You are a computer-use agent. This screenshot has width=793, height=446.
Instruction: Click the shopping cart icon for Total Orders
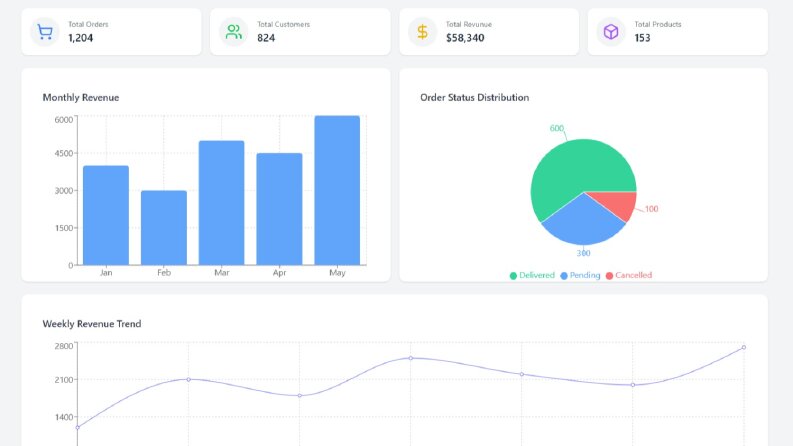(x=45, y=32)
